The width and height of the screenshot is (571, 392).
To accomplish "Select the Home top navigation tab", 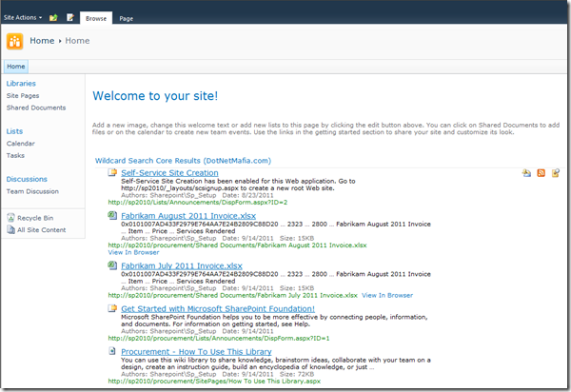I will [16, 67].
